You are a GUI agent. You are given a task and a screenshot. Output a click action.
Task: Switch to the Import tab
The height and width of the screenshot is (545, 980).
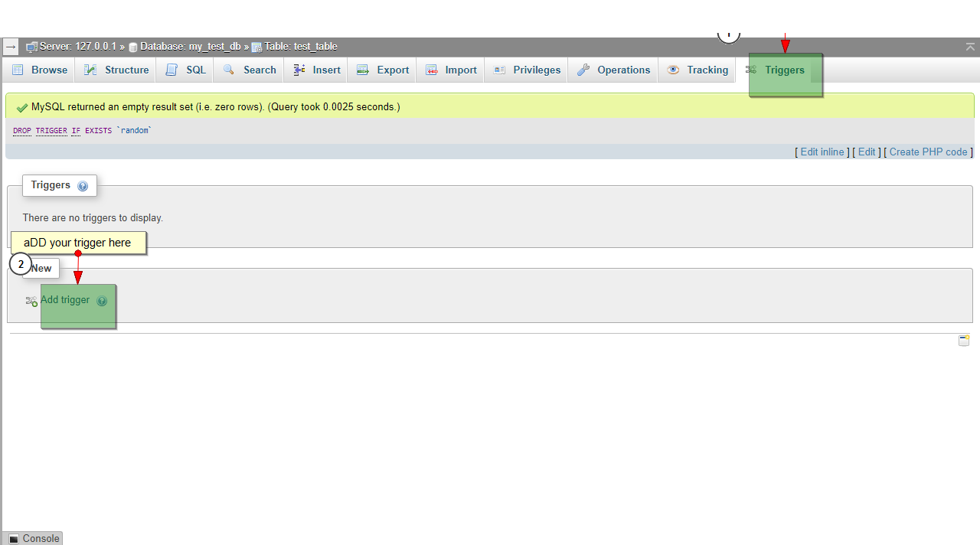pos(452,70)
